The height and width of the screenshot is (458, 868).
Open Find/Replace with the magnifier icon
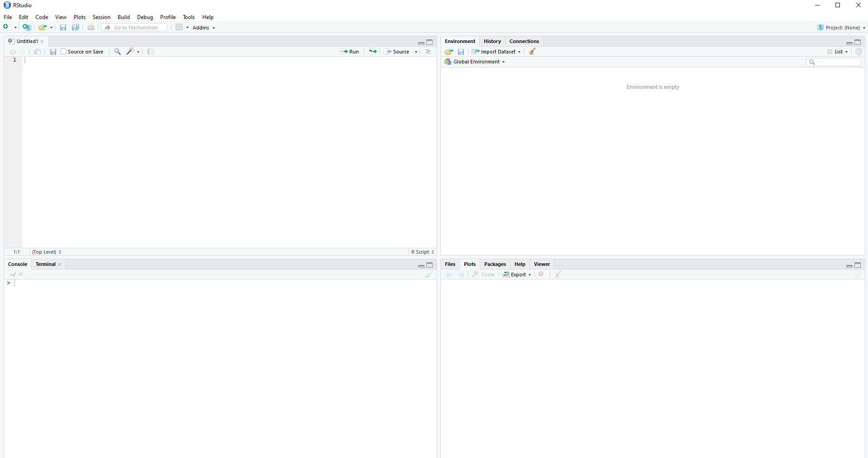118,52
